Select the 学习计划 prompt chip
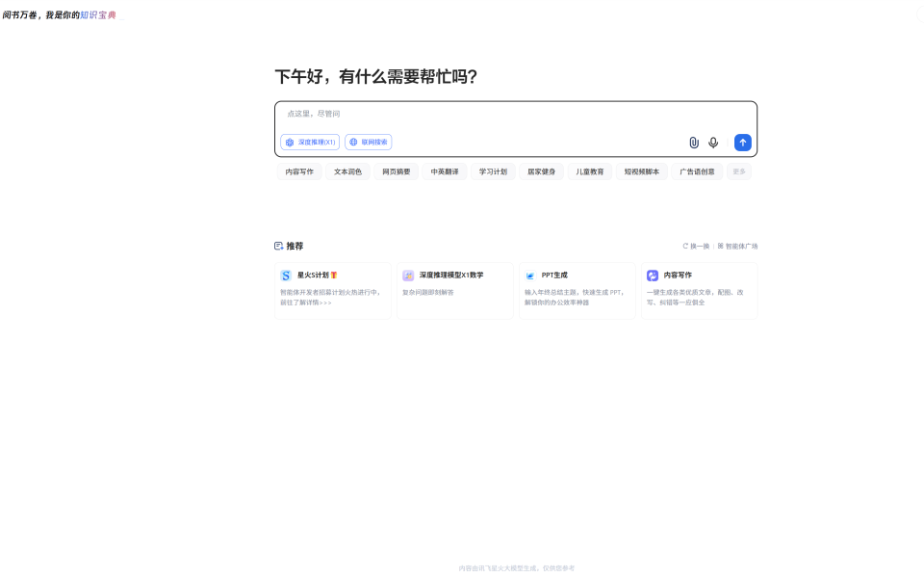Screen dimensions: 924x578 (493, 171)
